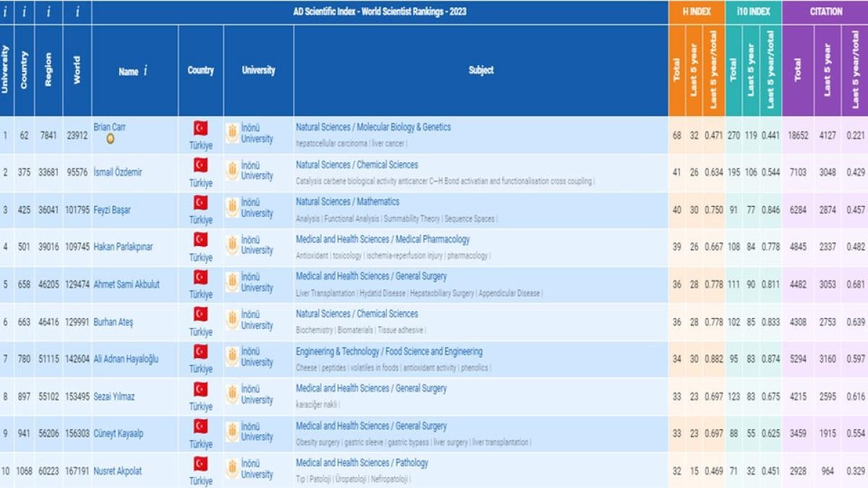Click the info icon above the Country rank column
Screen dimensions: 868x488
24,12
